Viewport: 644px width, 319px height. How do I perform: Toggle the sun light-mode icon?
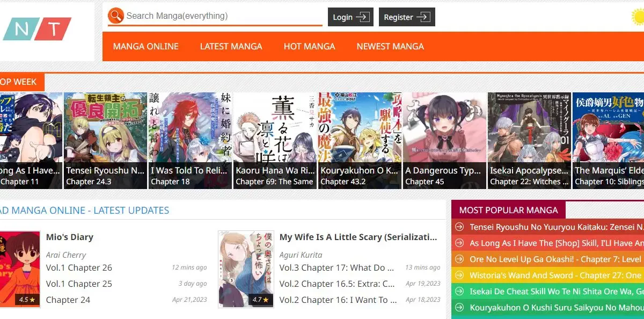click(x=638, y=17)
